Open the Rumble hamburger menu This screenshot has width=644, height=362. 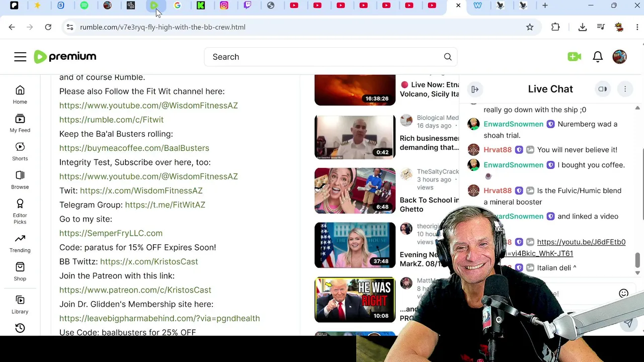pyautogui.click(x=20, y=57)
